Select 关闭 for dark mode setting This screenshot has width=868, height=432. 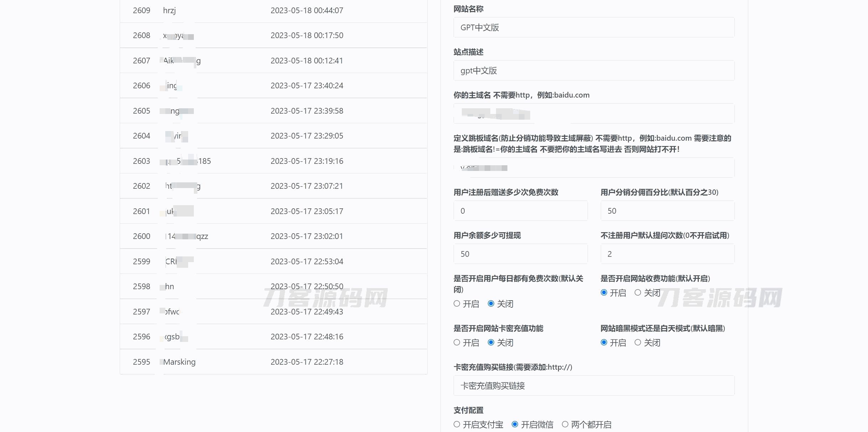[x=638, y=343]
